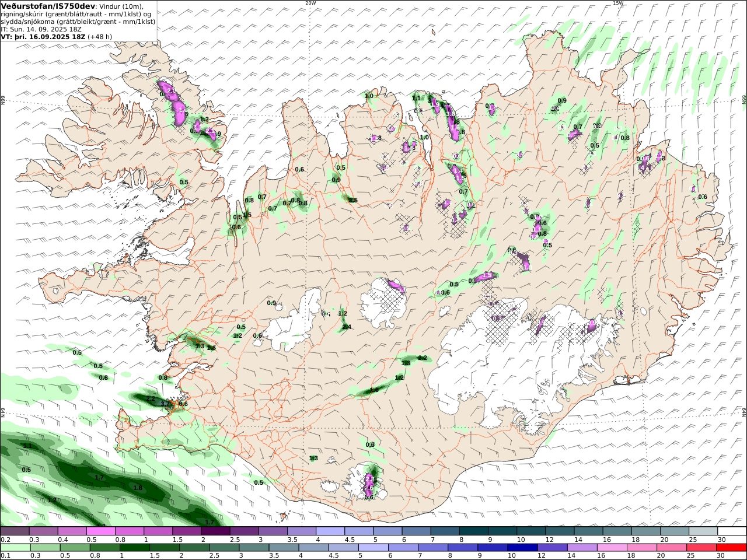Image resolution: width=747 pixels, height=560 pixels.
Task: Pick the crimson 25 rain-scale swatch
Action: point(701,548)
